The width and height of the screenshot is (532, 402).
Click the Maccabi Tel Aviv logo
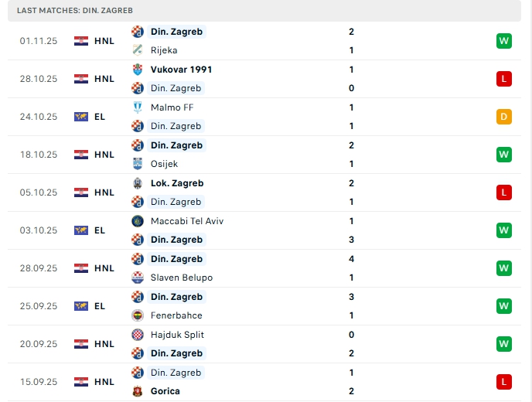(x=137, y=221)
